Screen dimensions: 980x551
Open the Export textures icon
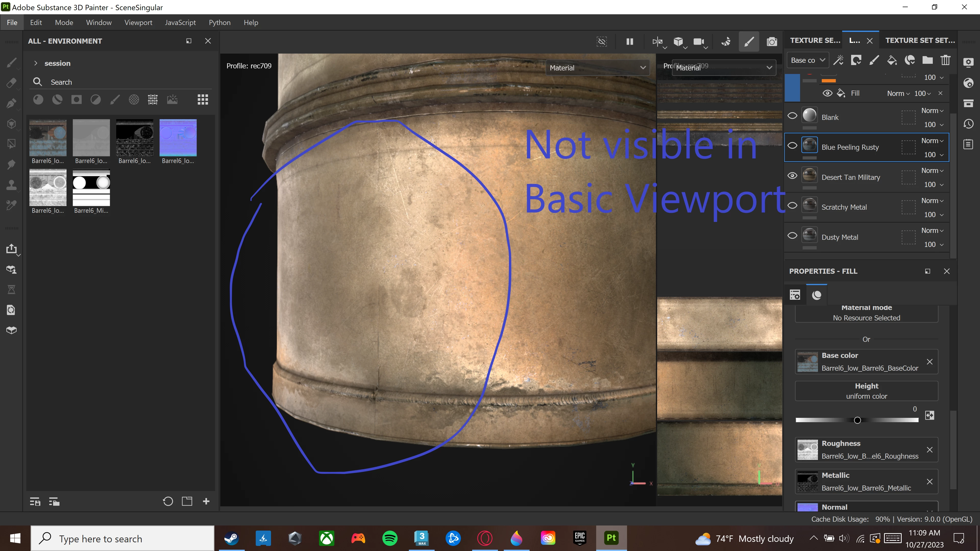(x=11, y=249)
